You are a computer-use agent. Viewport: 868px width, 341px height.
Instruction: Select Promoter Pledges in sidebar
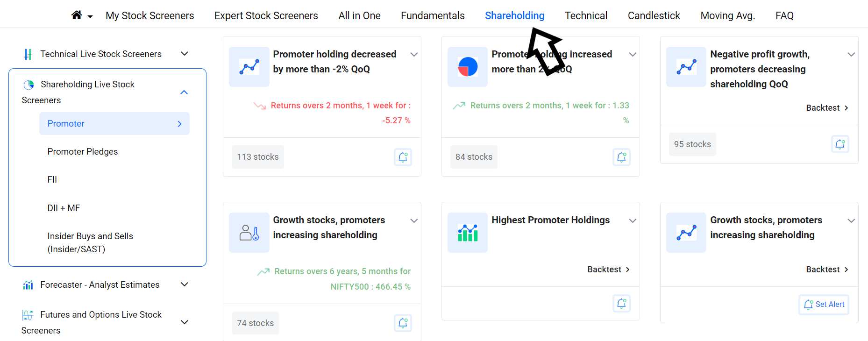[83, 152]
